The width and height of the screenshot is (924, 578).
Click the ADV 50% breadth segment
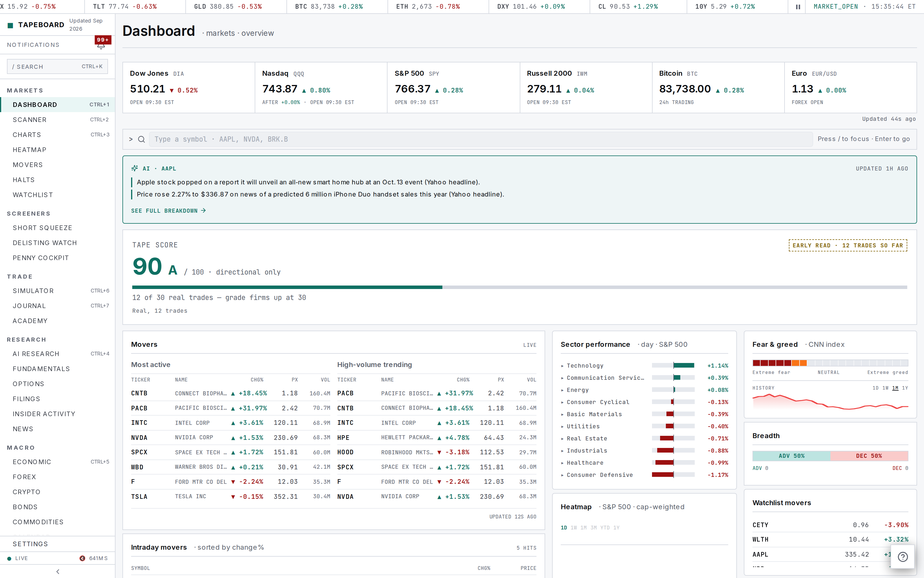click(791, 456)
